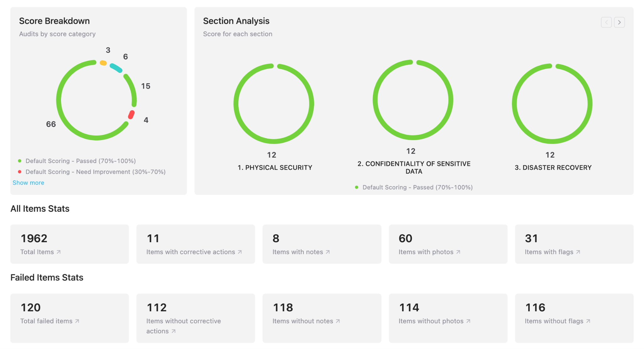Screen dimensions: 644x349
Task: Click the next arrow in Section Analysis
Action: point(619,22)
